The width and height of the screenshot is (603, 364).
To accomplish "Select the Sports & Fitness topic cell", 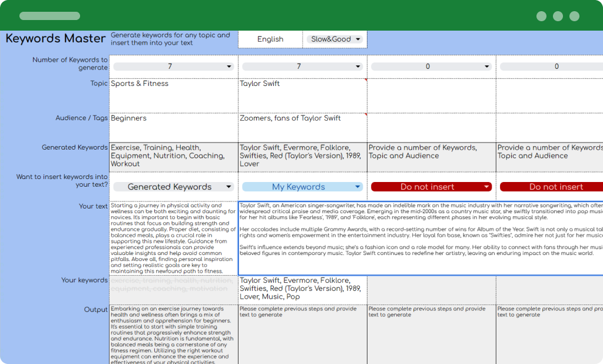I will click(x=173, y=94).
